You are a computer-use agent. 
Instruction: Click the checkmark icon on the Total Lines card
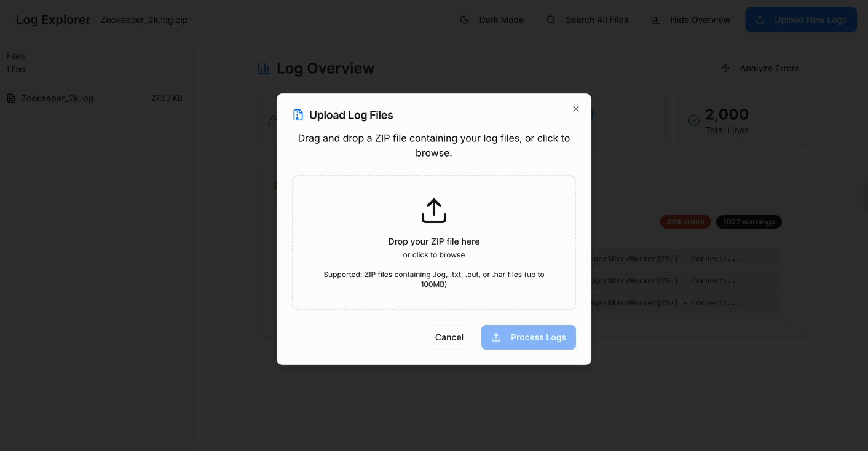(x=694, y=120)
